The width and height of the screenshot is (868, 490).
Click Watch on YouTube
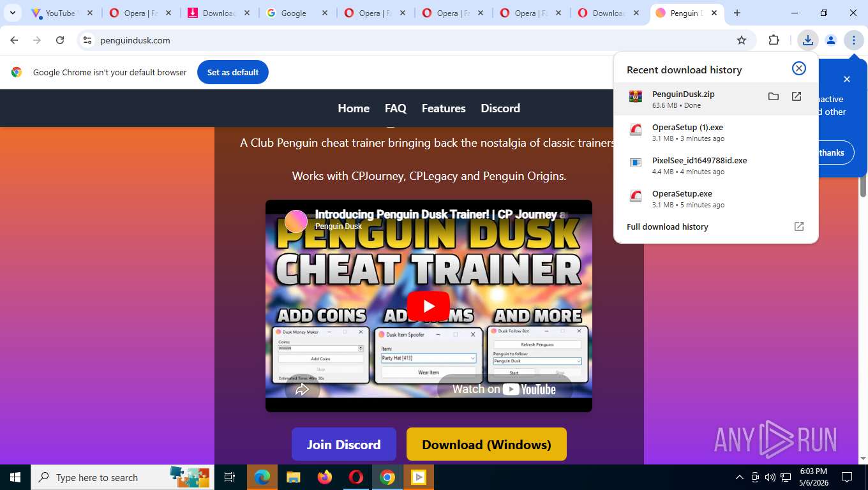504,389
